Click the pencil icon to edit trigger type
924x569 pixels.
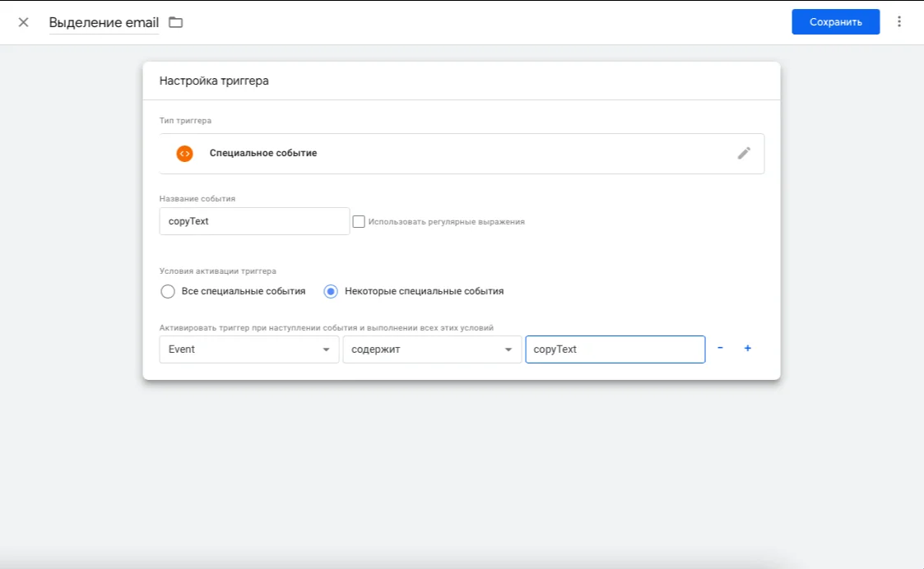(x=744, y=153)
